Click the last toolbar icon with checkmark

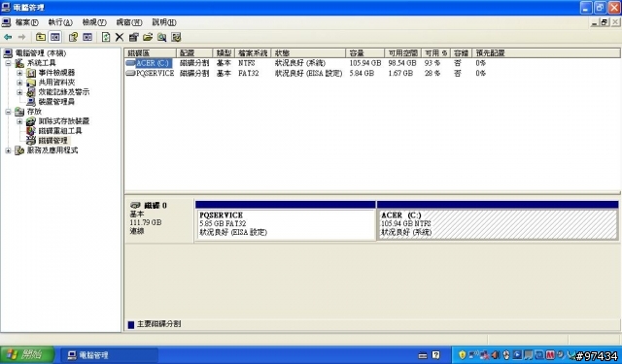pyautogui.click(x=176, y=37)
